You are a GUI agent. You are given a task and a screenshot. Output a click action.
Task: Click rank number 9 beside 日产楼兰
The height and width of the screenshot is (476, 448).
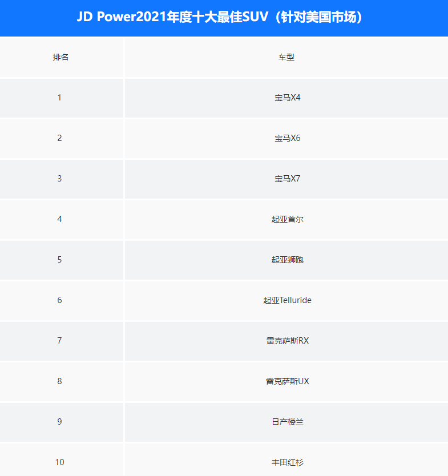pyautogui.click(x=59, y=422)
